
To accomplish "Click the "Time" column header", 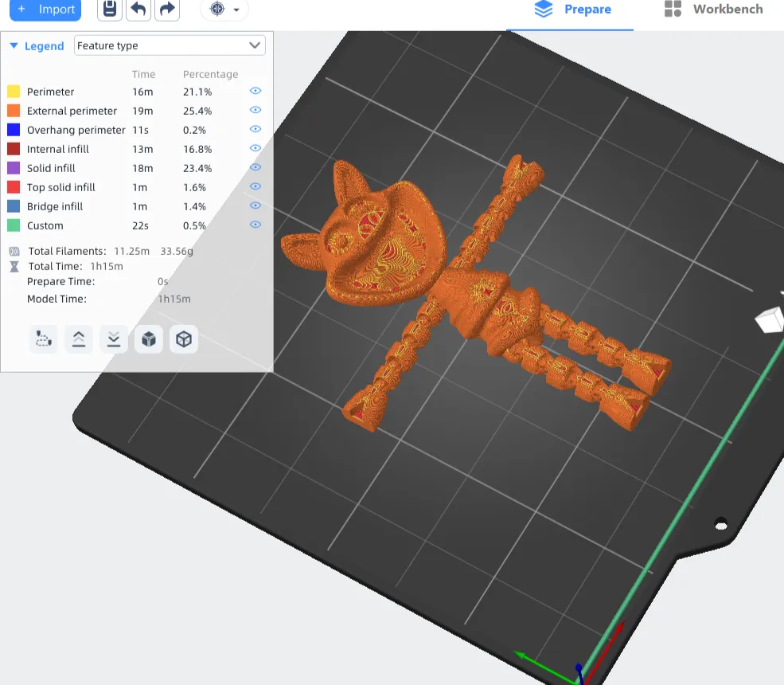I will click(x=143, y=74).
